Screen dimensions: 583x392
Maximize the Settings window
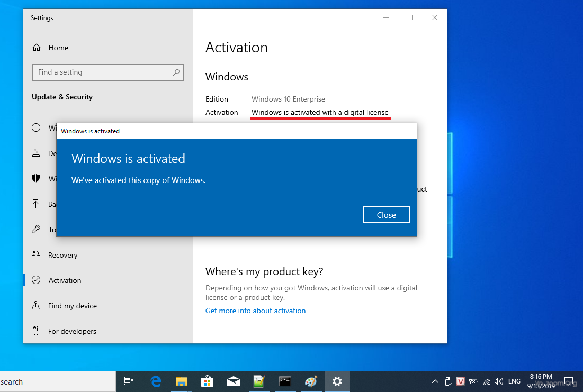pyautogui.click(x=410, y=17)
